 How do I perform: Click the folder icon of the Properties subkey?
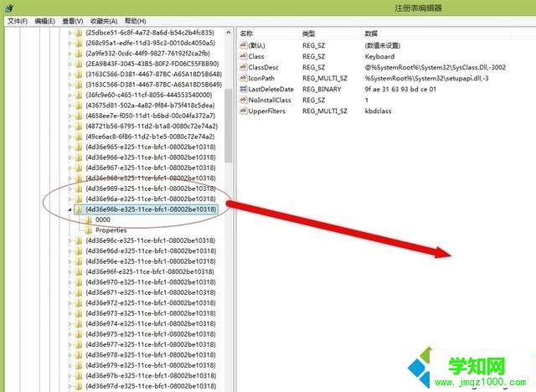[89, 230]
